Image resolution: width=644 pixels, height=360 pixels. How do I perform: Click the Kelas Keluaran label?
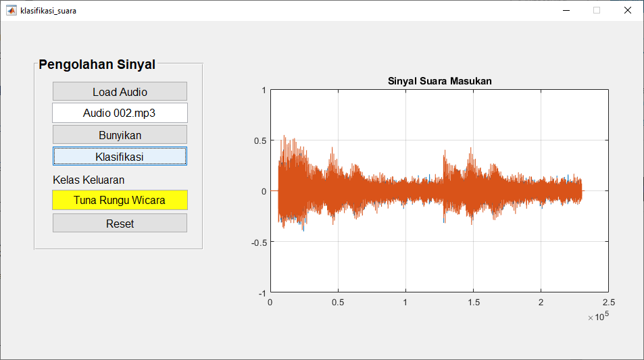(x=89, y=180)
